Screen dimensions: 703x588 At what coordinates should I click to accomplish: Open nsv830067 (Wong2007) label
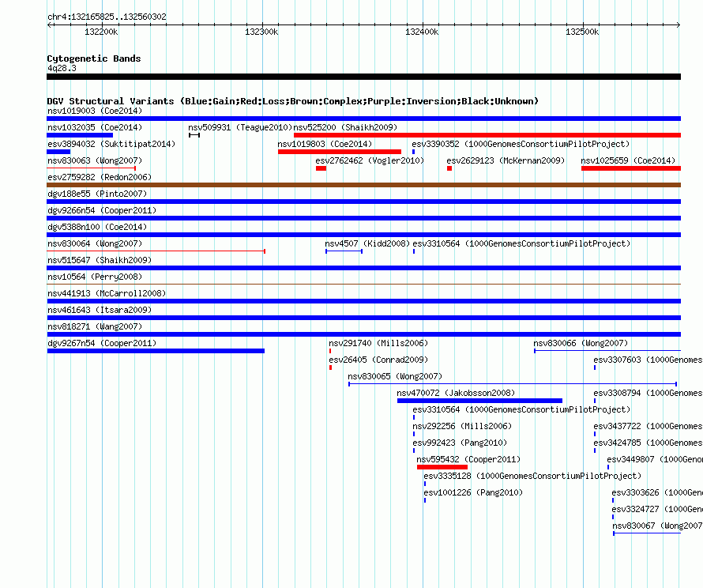pyautogui.click(x=657, y=526)
